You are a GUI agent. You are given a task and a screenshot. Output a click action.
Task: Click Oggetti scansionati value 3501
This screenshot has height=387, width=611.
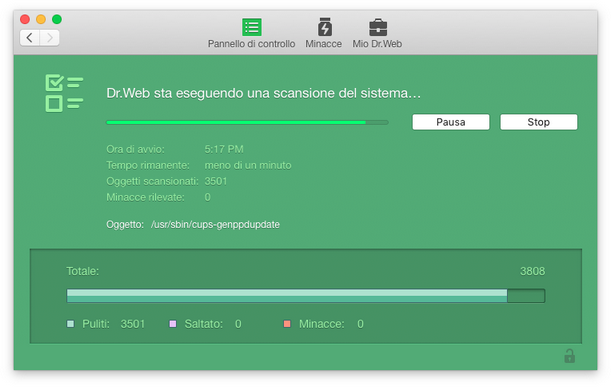click(x=216, y=181)
